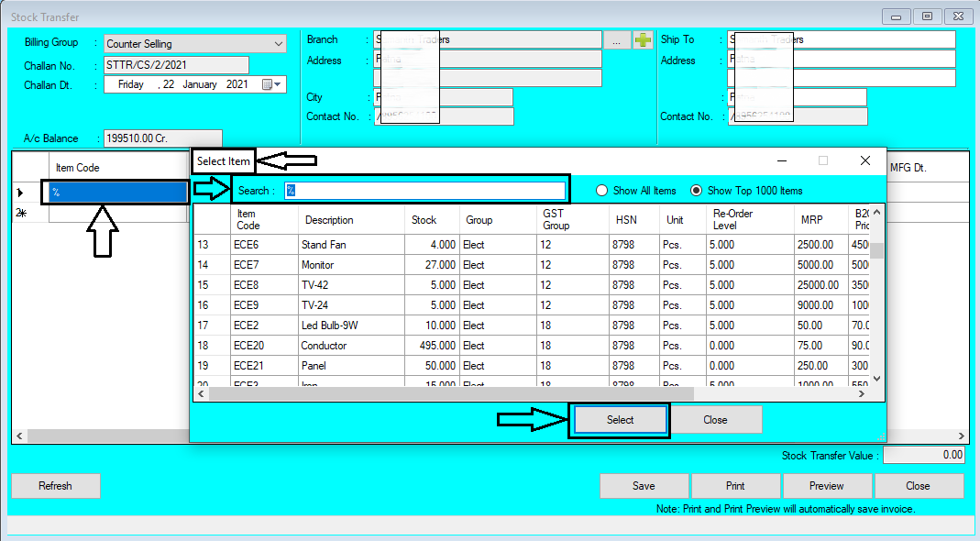Click Preview to view the invoice

tap(826, 485)
